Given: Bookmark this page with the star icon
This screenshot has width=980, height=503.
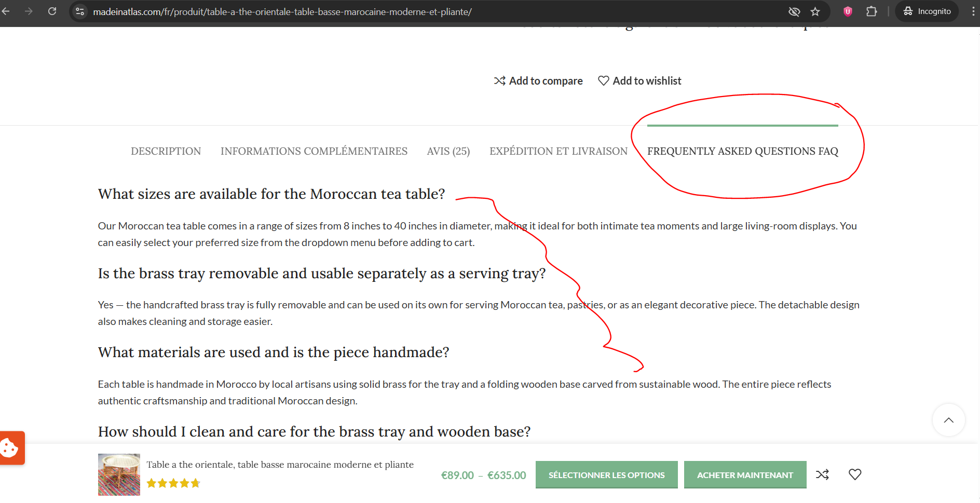Looking at the screenshot, I should 815,11.
